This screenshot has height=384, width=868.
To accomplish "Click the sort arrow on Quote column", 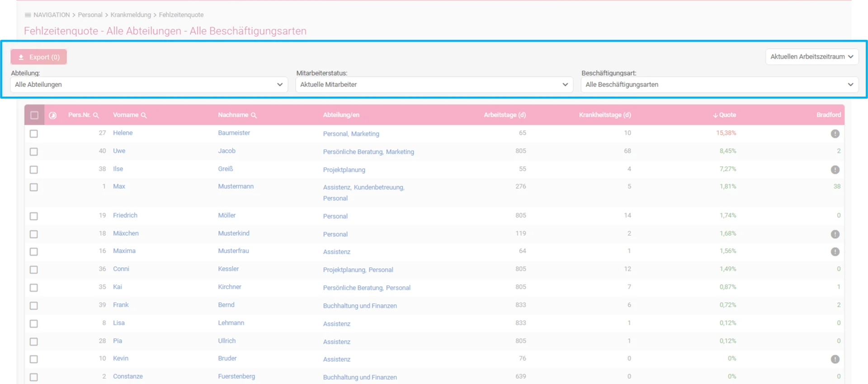I will (x=715, y=115).
